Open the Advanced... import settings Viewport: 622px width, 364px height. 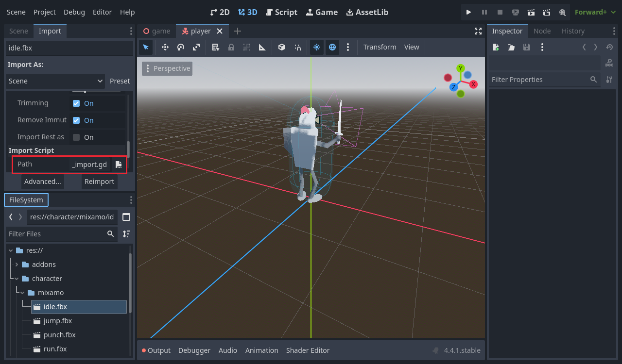43,182
